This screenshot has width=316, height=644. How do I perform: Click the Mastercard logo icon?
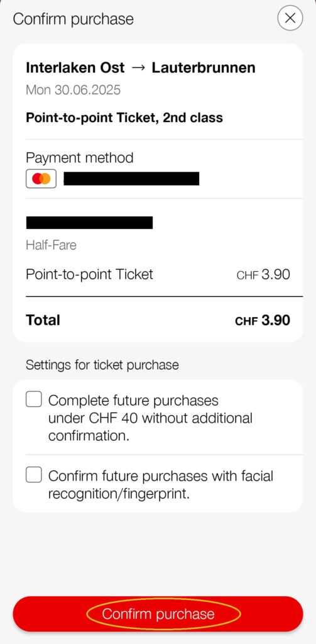[41, 179]
